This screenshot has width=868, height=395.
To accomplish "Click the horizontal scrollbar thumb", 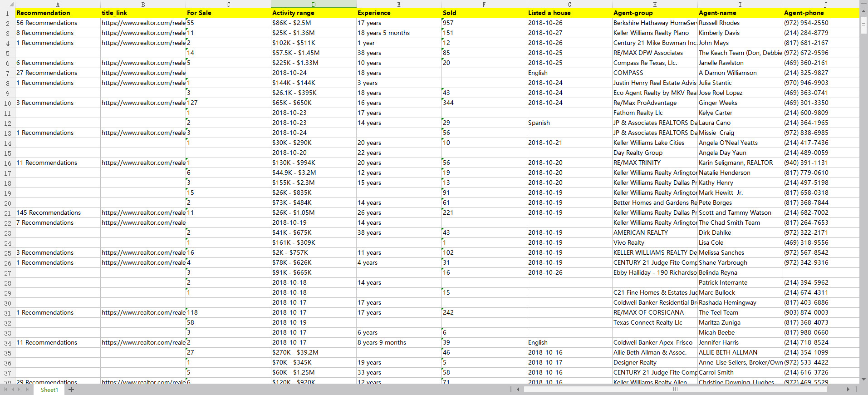I will [x=676, y=390].
